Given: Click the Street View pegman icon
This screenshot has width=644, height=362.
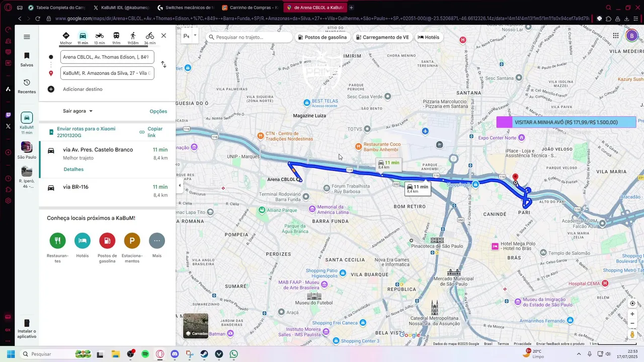Looking at the screenshot, I should tap(632, 334).
